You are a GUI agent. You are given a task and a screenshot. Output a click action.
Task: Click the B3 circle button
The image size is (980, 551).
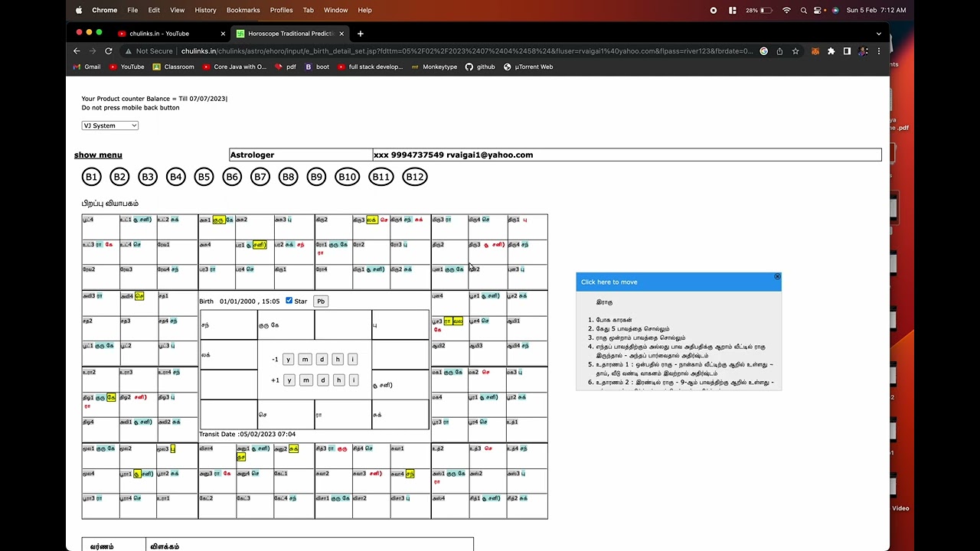[x=148, y=177]
